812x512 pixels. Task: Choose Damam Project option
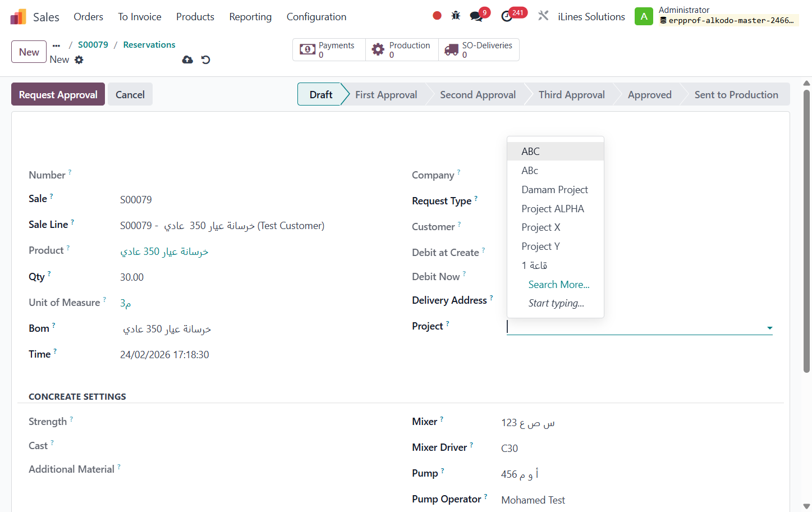[556, 190]
